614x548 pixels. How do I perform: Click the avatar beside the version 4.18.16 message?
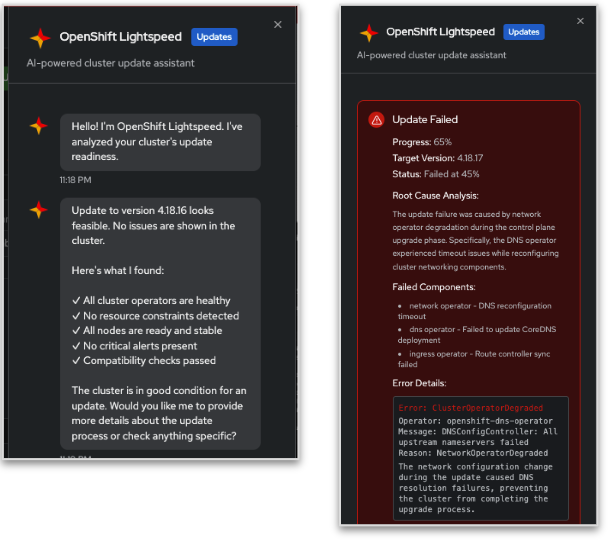pos(38,210)
